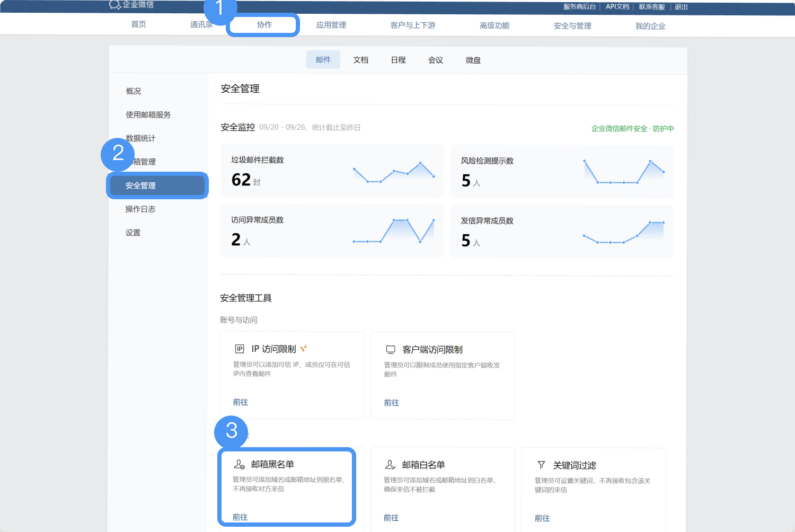Switch to the 日程 sub-tab
795x532 pixels.
pos(399,60)
